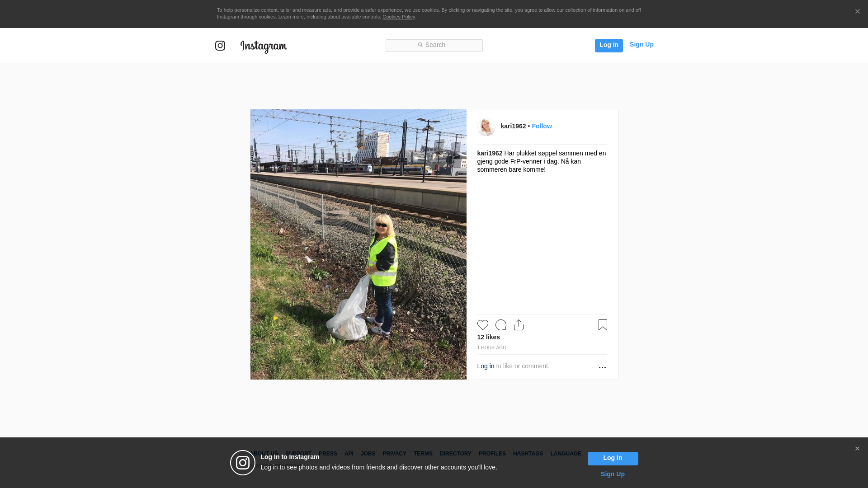Share the post with the share icon
This screenshot has height=488, width=868.
tap(519, 325)
